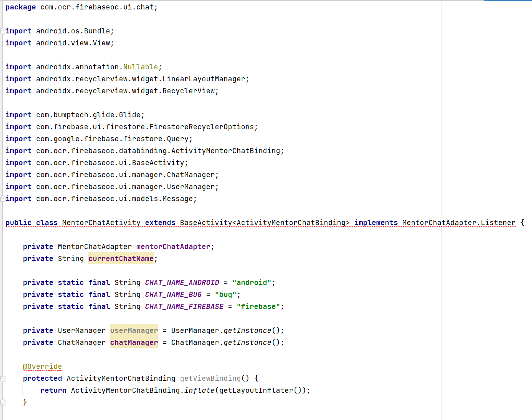This screenshot has height=420, width=532.
Task: Click the "firebase" string literal
Action: pyautogui.click(x=258, y=307)
